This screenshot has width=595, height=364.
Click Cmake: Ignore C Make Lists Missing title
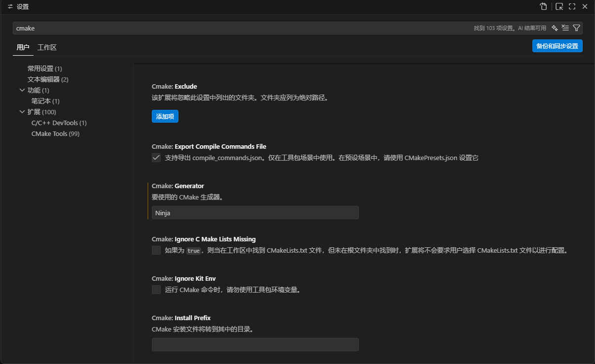coord(204,239)
